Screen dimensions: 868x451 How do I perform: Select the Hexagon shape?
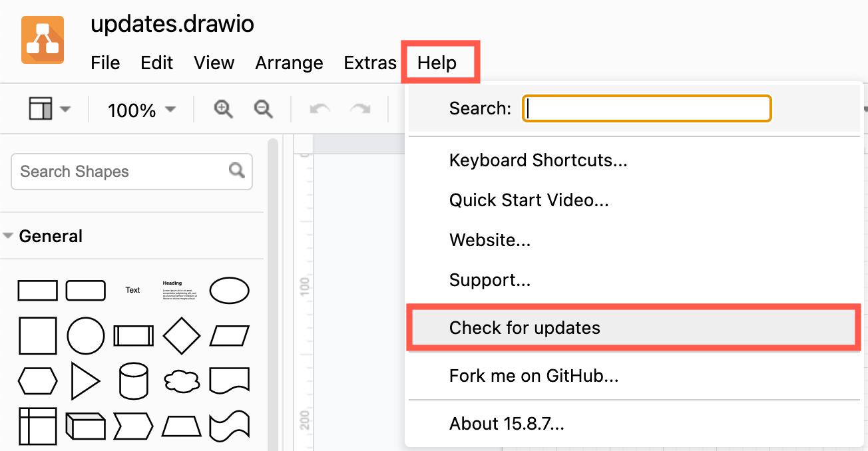click(x=38, y=380)
